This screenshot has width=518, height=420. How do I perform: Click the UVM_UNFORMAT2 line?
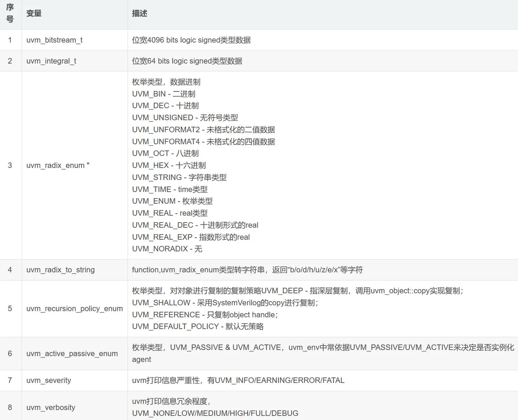(203, 130)
